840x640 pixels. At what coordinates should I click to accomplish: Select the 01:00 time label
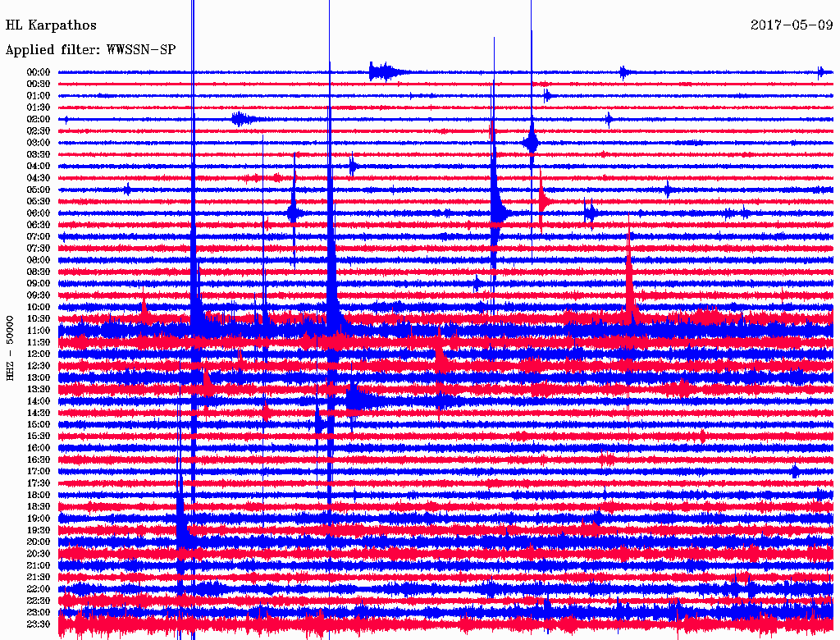click(x=39, y=96)
